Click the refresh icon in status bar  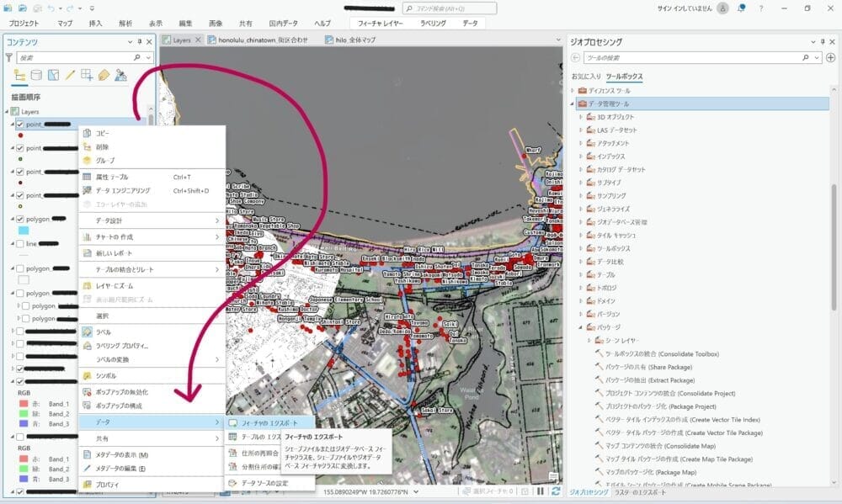(x=556, y=491)
